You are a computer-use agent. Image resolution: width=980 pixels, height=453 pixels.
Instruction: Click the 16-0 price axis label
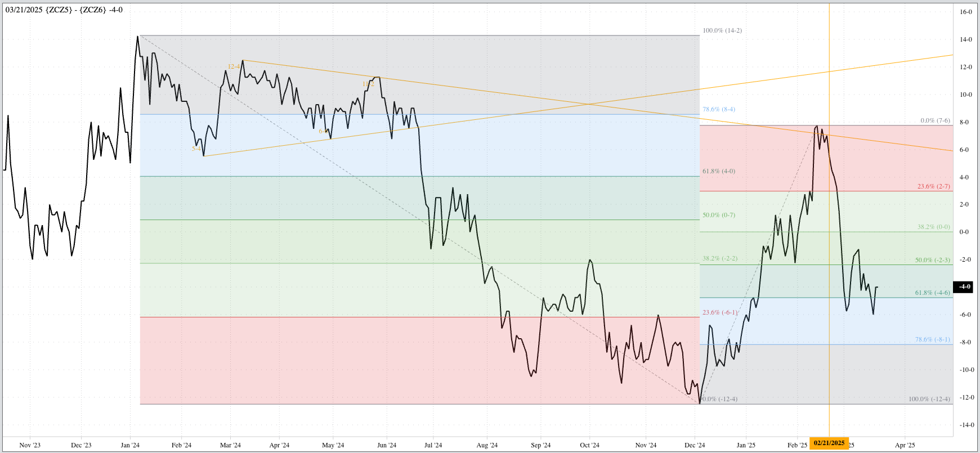coord(966,12)
